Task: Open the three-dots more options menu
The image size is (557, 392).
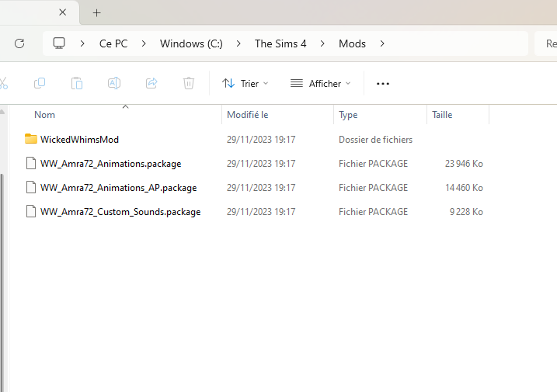Action: tap(382, 83)
